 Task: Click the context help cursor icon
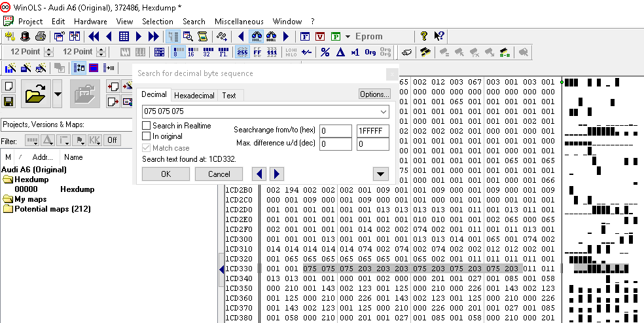tap(439, 37)
